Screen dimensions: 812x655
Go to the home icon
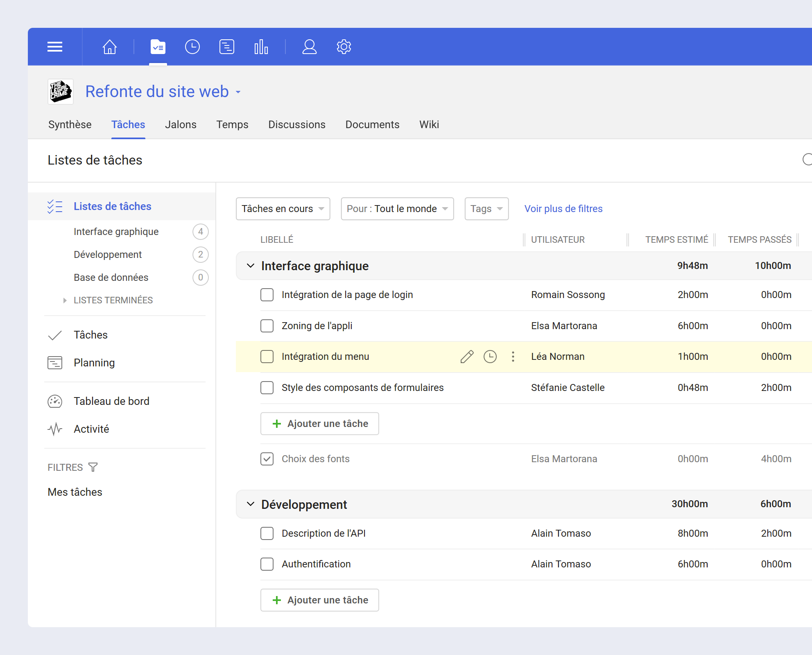point(109,47)
